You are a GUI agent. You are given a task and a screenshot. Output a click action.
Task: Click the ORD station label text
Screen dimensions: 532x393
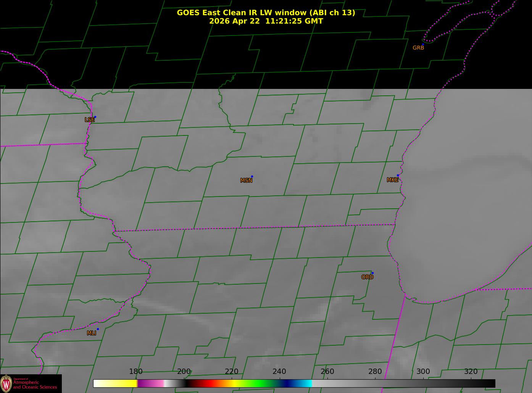(367, 277)
